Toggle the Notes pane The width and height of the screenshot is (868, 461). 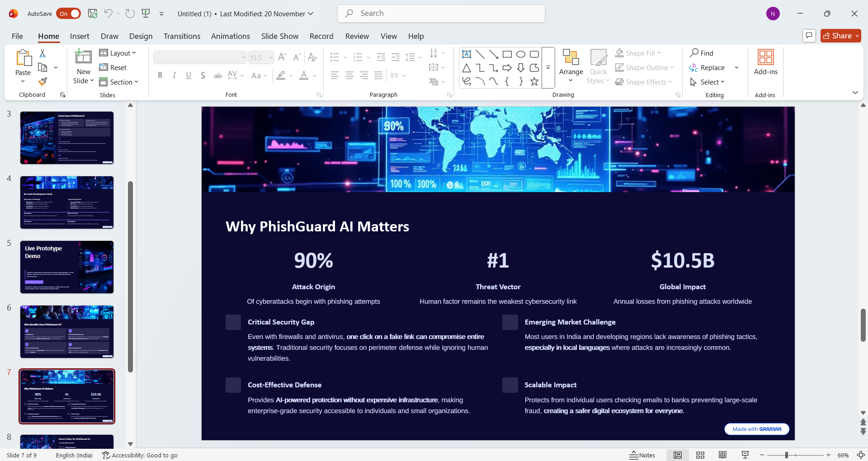[x=642, y=455]
